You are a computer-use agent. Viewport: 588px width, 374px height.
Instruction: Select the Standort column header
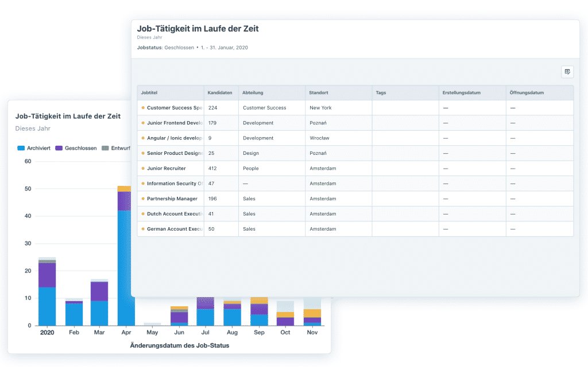tap(319, 93)
